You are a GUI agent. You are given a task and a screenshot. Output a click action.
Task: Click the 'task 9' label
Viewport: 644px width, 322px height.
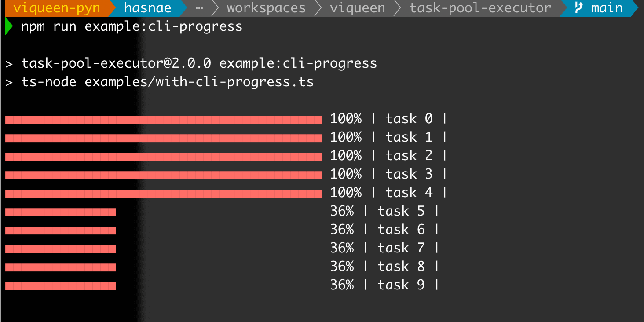(x=401, y=285)
